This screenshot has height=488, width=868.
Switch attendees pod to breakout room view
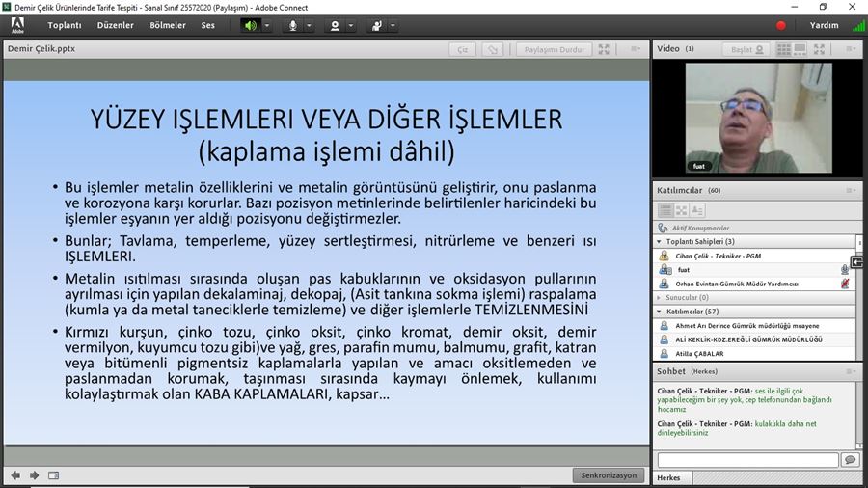(x=680, y=210)
